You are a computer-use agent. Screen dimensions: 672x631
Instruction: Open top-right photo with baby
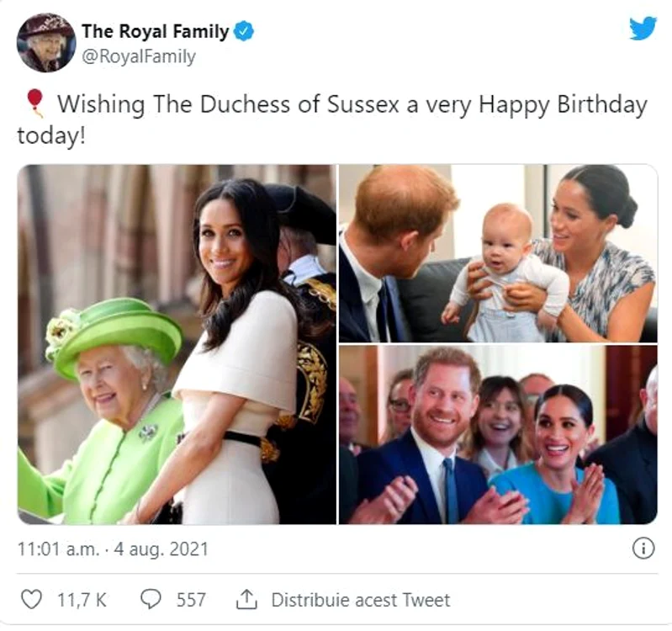[x=498, y=253]
